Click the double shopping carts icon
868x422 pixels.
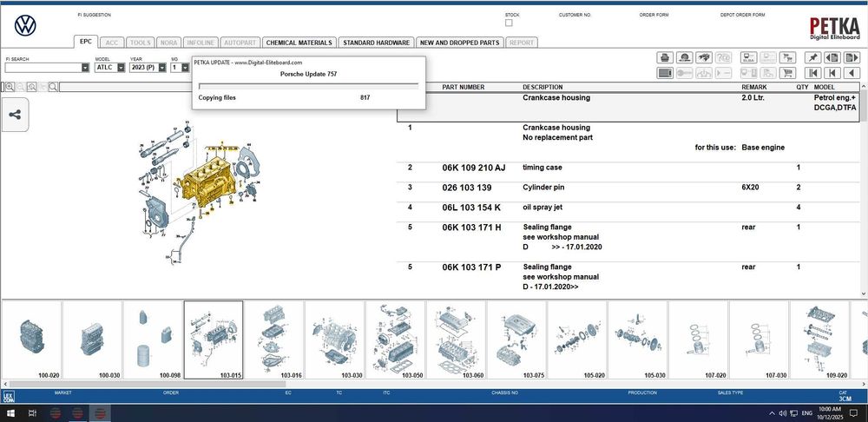click(x=788, y=57)
